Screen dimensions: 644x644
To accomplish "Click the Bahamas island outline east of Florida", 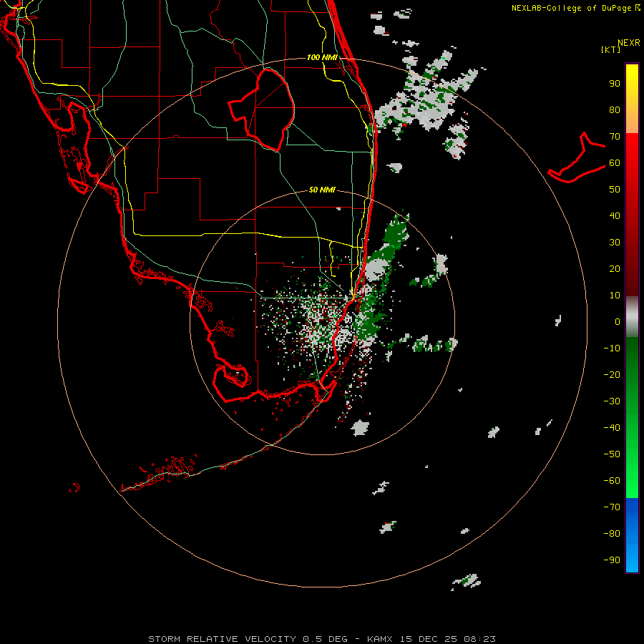I will [x=577, y=158].
